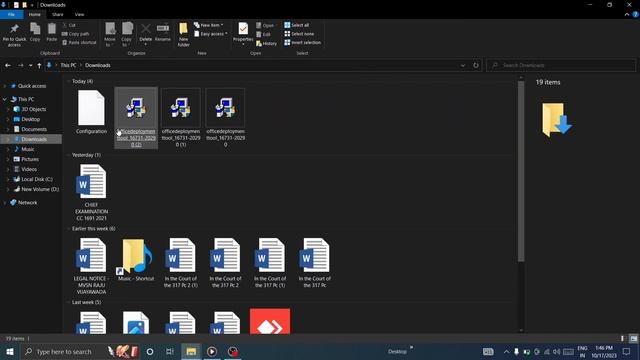This screenshot has height=360, width=640.
Task: Open the Move to dropdown
Action: point(110,35)
